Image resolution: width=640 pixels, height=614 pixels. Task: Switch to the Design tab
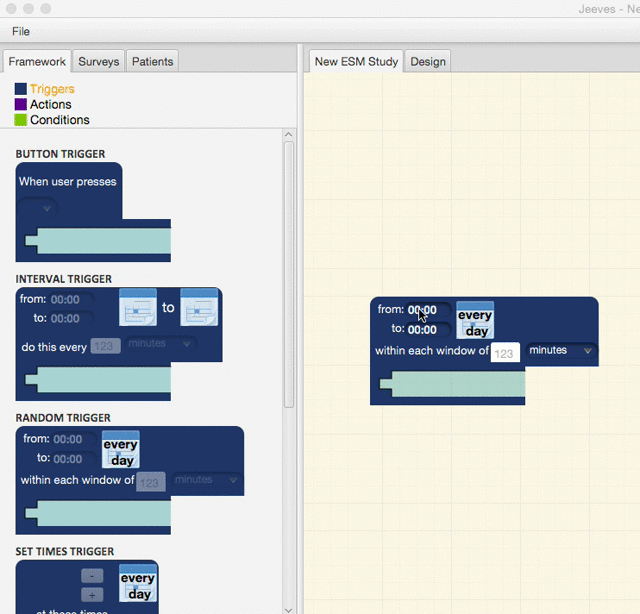point(428,62)
